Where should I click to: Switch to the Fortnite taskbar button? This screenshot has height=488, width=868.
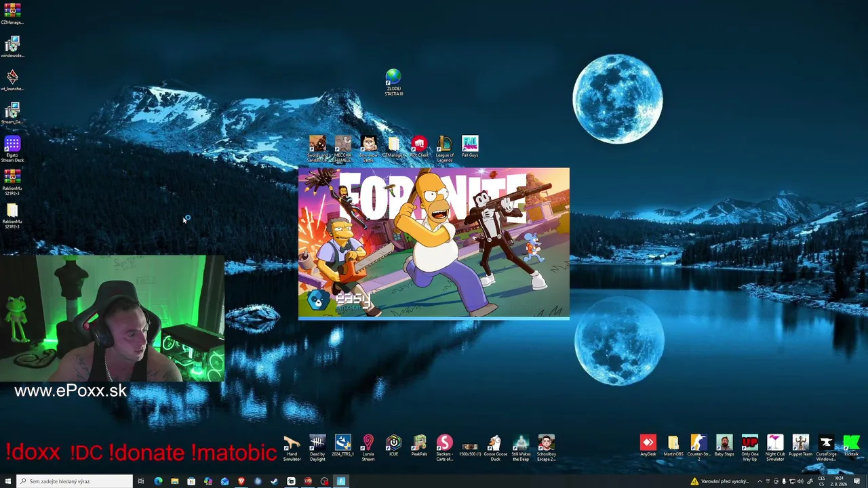(341, 481)
